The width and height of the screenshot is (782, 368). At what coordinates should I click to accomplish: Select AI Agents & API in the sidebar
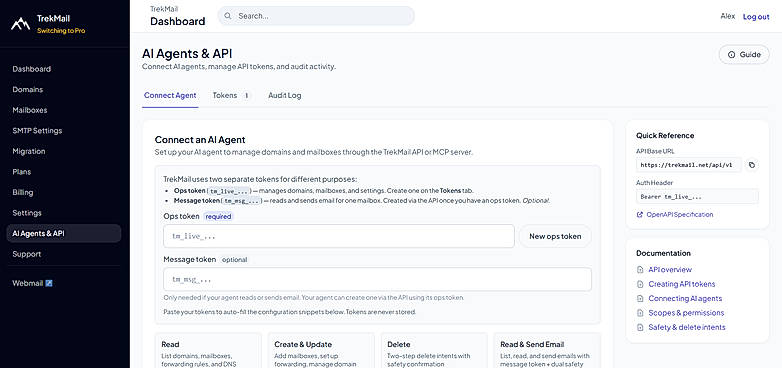click(x=64, y=233)
